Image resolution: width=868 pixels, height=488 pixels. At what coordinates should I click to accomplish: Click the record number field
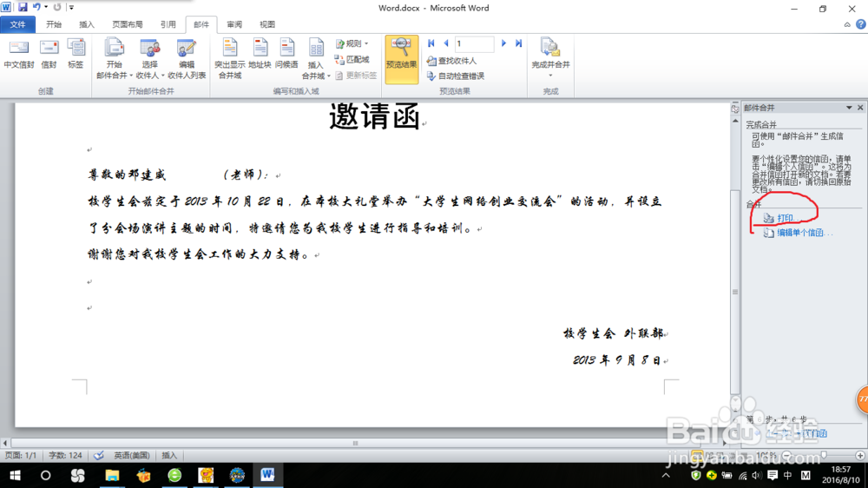[x=474, y=43]
